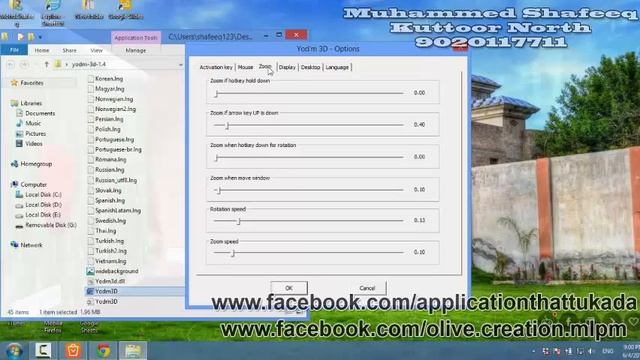Select the Vietnam.lng file
640x360 pixels.
(111, 261)
